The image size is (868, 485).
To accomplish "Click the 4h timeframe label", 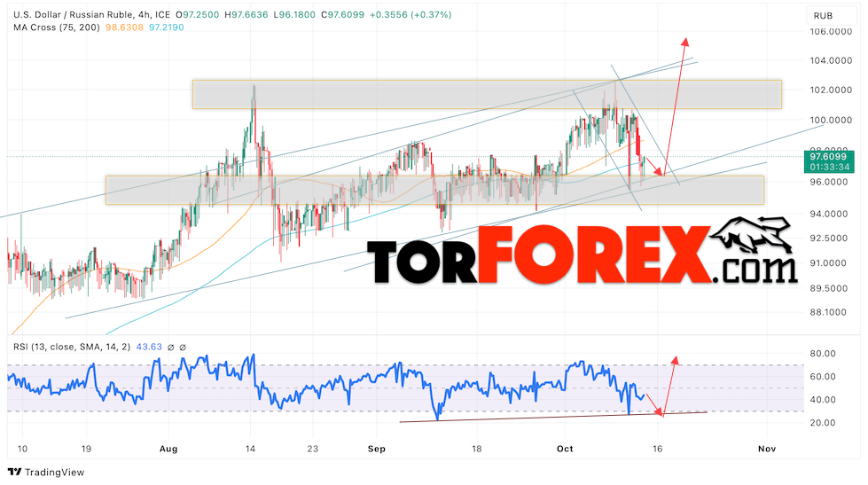I will coord(144,15).
